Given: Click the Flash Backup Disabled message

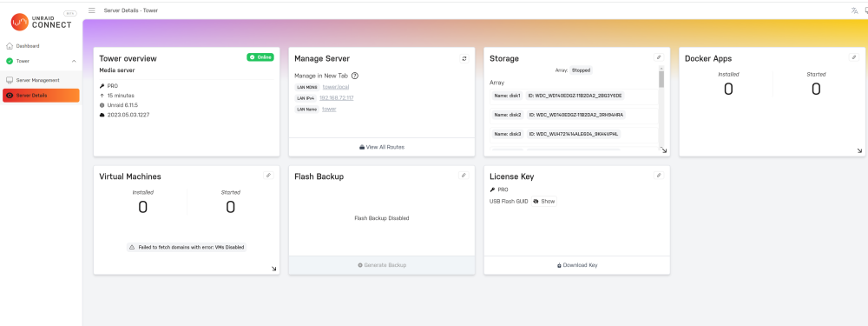Looking at the screenshot, I should 381,218.
